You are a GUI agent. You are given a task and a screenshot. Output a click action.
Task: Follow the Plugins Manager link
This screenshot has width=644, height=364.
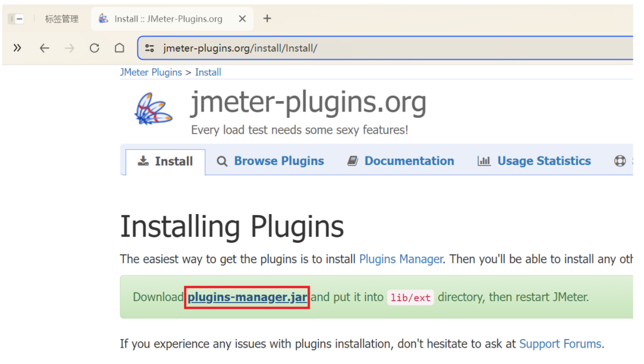pos(401,259)
